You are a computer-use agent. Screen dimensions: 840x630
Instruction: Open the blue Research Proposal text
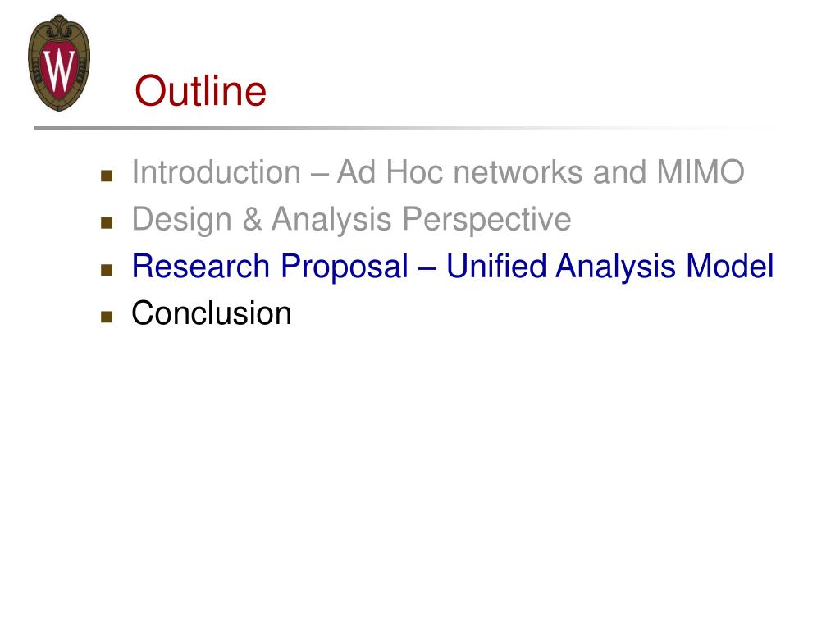tap(270, 267)
